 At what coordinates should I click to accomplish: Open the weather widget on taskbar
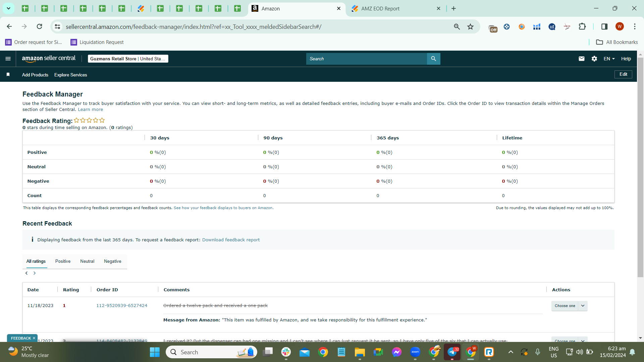(x=29, y=352)
